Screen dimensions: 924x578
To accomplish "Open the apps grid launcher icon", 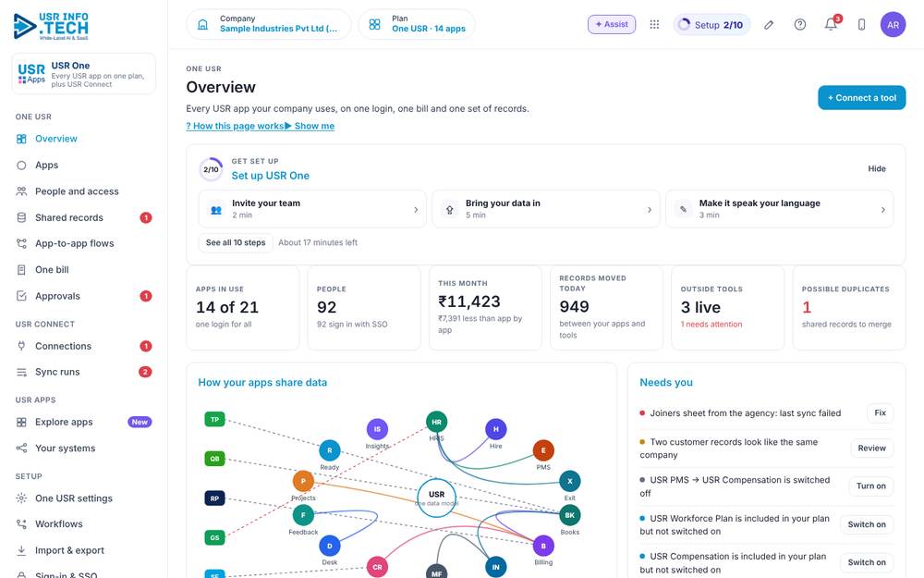I will point(654,24).
